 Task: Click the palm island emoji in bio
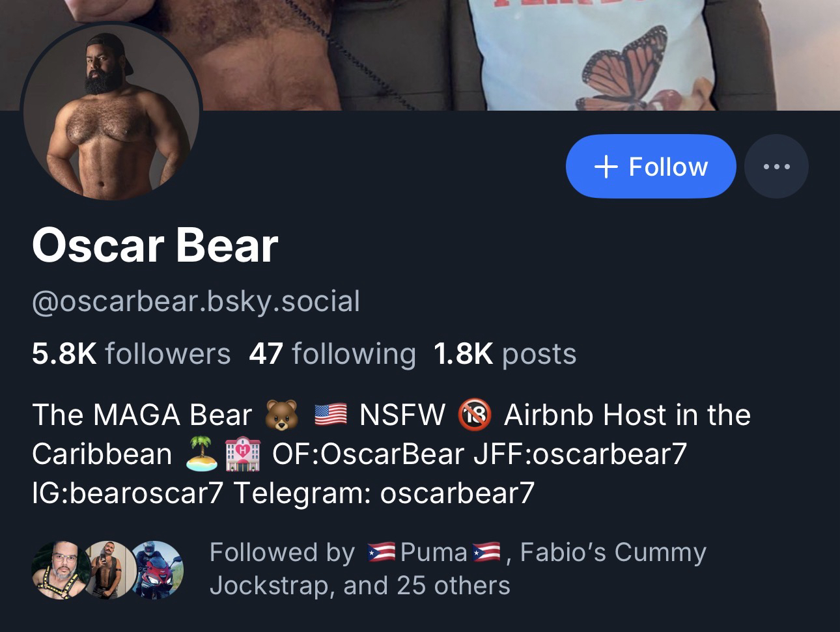[201, 454]
